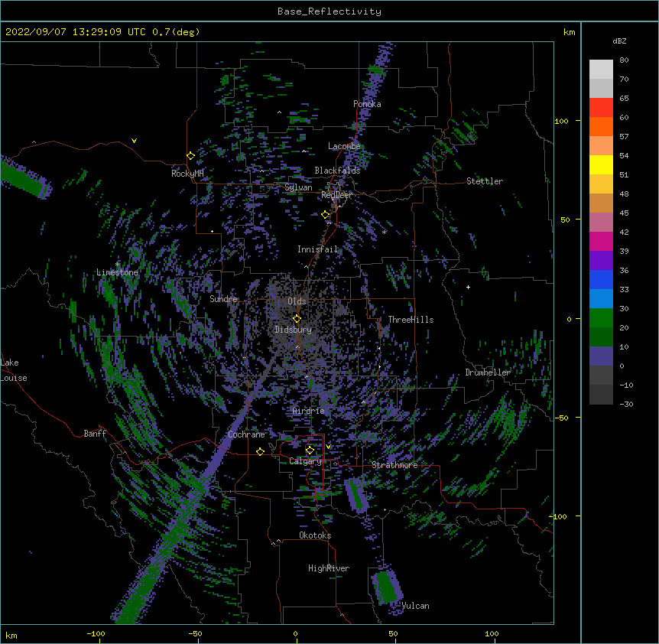Pick the magenta 42 dBZ legend swatch
The height and width of the screenshot is (644, 659).
601,241
